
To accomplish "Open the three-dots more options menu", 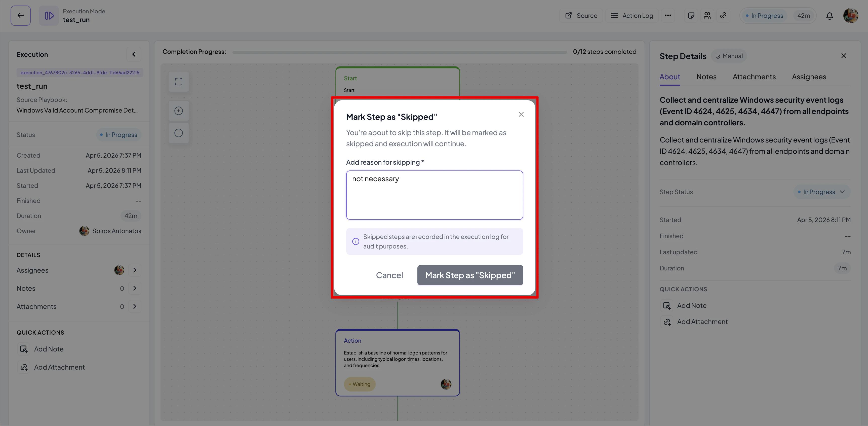I will [x=668, y=16].
